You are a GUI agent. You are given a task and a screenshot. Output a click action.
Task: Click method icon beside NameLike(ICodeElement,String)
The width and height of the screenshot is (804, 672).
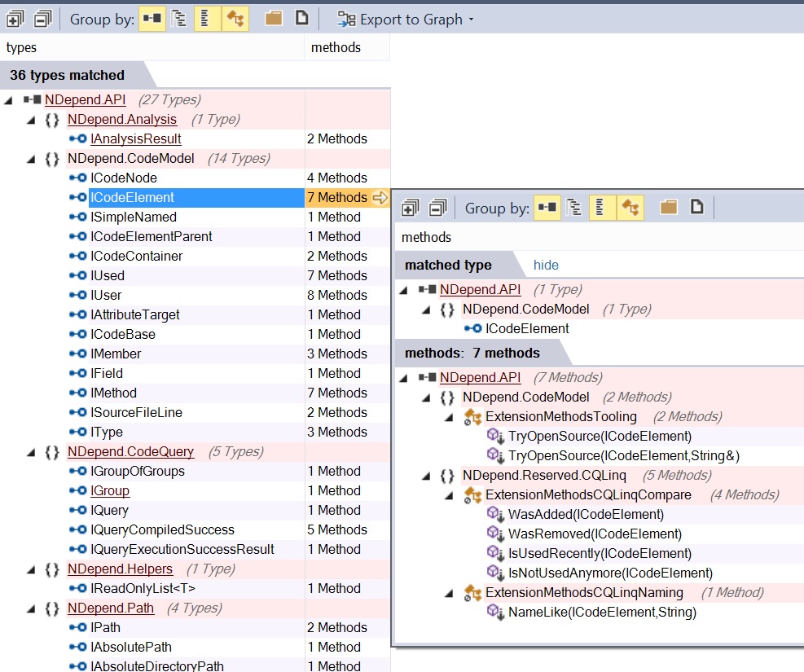click(x=495, y=612)
